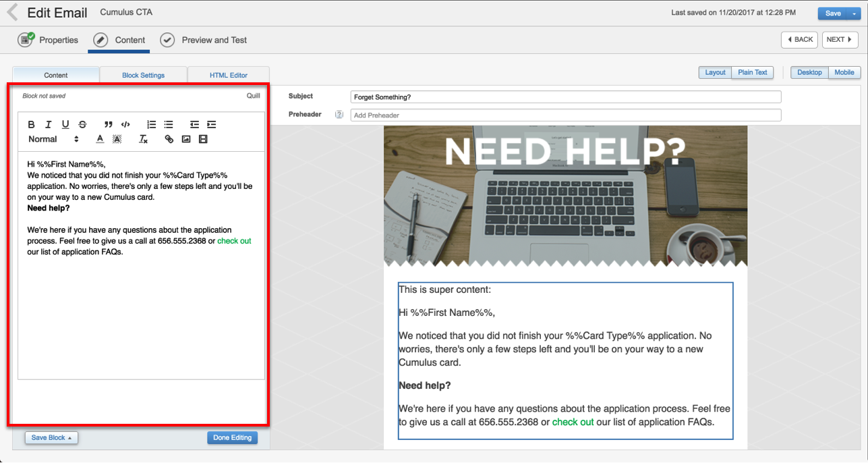Image resolution: width=868 pixels, height=463 pixels.
Task: Insert an image into the block
Action: coord(186,139)
